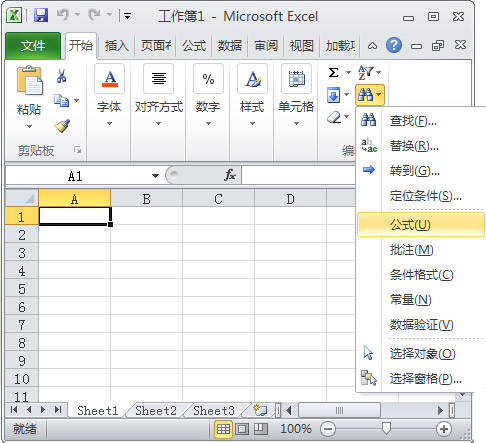The width and height of the screenshot is (486, 443).
Task: Click the Fill down arrow icon
Action: [x=333, y=95]
